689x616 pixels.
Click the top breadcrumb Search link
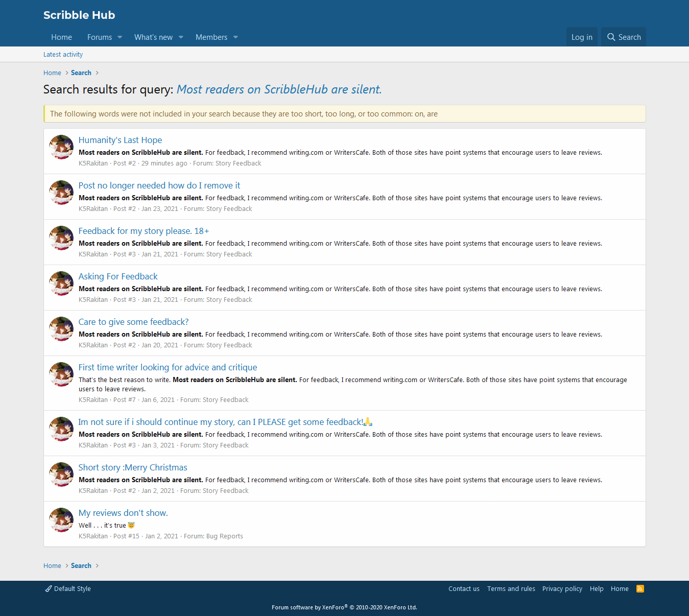click(x=81, y=73)
